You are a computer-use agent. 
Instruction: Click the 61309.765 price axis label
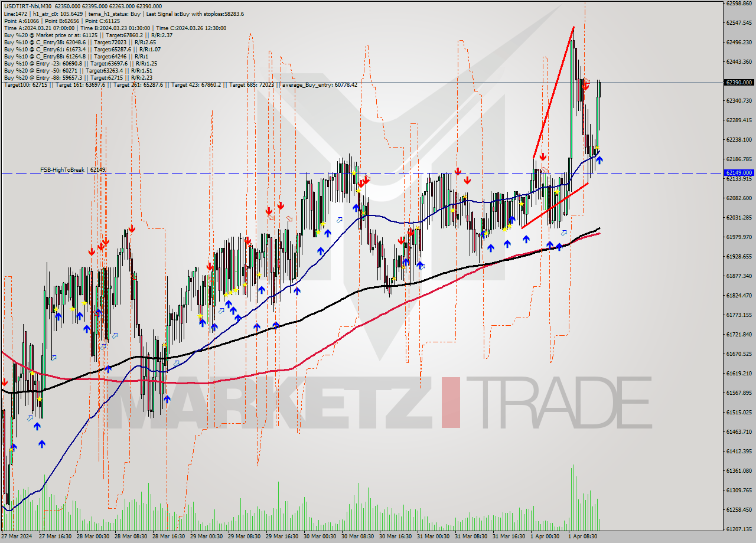738,490
